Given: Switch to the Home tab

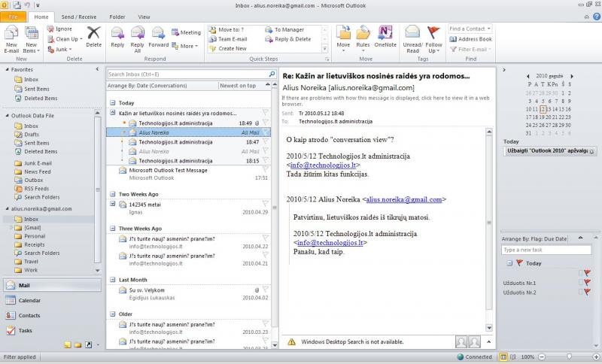Looking at the screenshot, I should [x=41, y=17].
